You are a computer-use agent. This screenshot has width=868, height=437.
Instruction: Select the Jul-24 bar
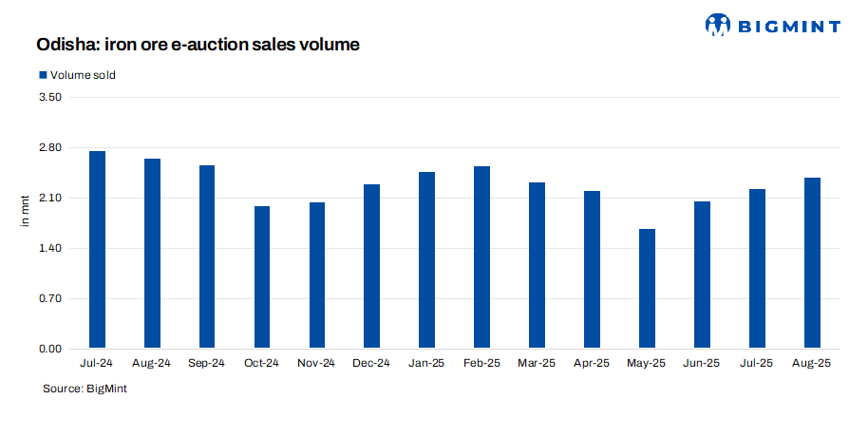97,250
